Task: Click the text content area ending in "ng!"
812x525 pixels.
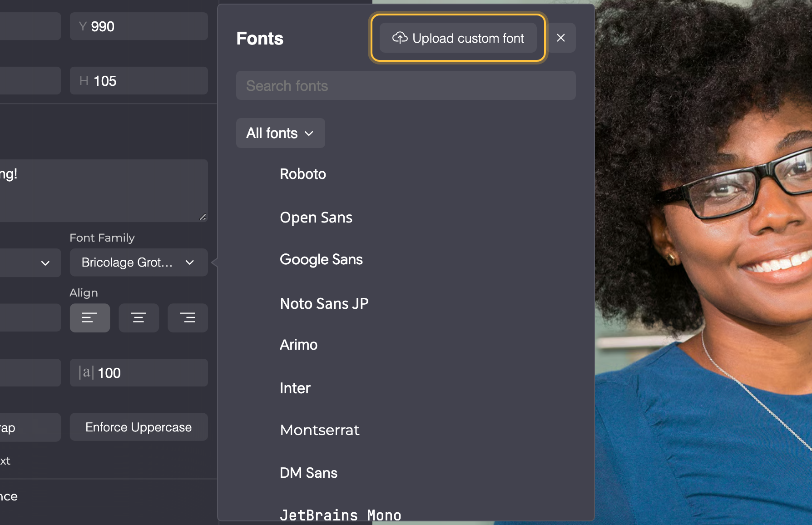Action: [x=104, y=191]
